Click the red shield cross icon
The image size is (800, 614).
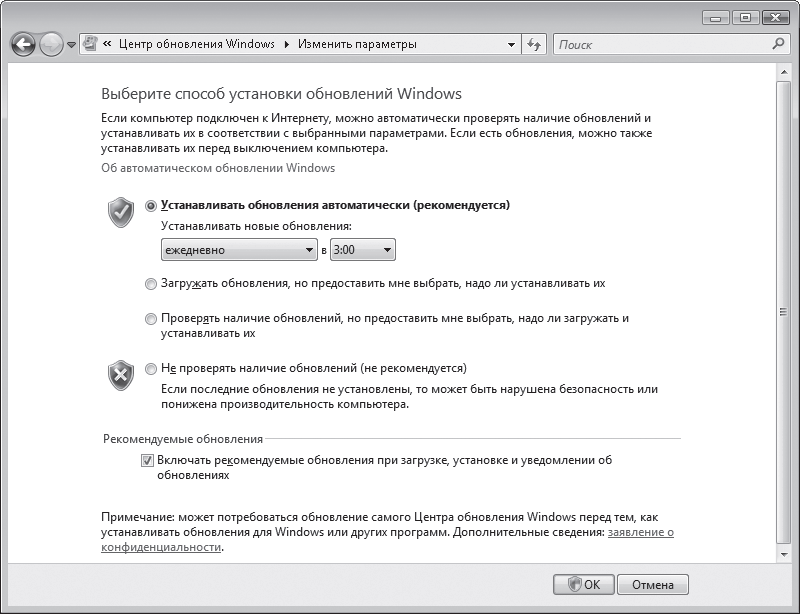pos(121,375)
